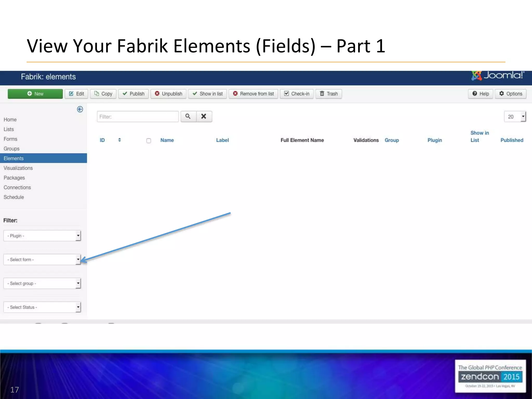Clear the filter with the X button
532x399 pixels.
click(204, 116)
